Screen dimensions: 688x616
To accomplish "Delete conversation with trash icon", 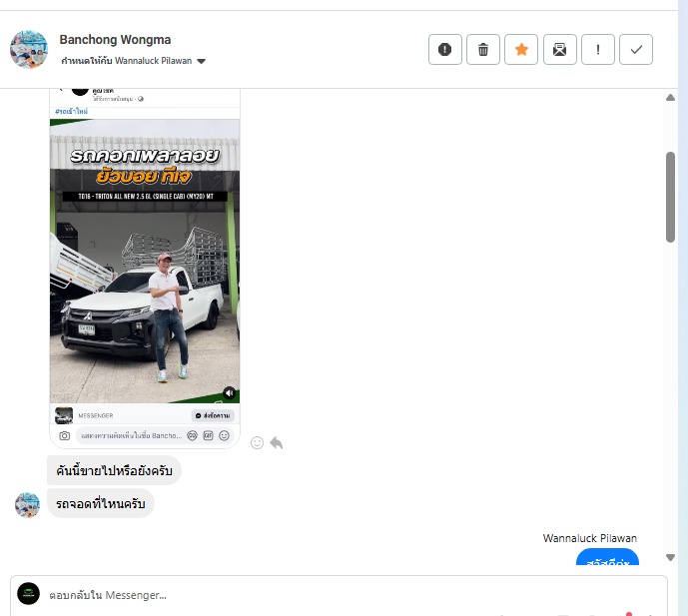I will [x=483, y=49].
